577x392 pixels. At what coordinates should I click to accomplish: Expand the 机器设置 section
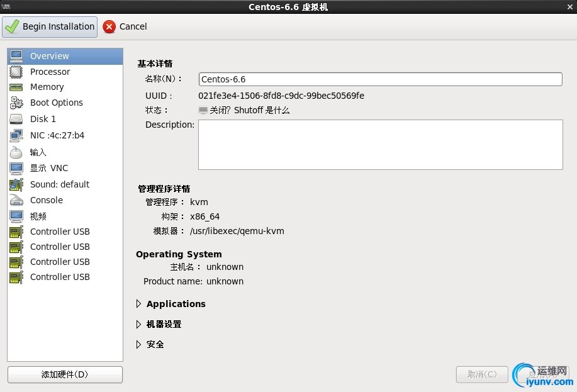(x=138, y=324)
